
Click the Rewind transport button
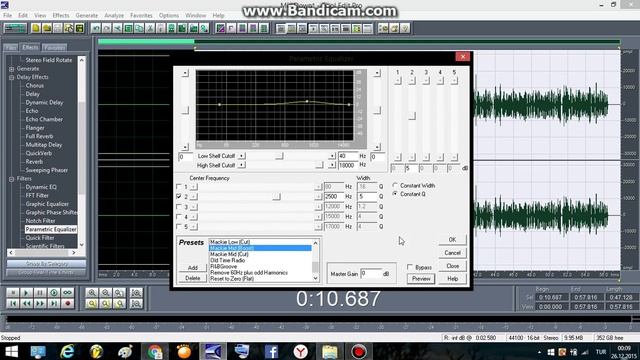coord(26,303)
